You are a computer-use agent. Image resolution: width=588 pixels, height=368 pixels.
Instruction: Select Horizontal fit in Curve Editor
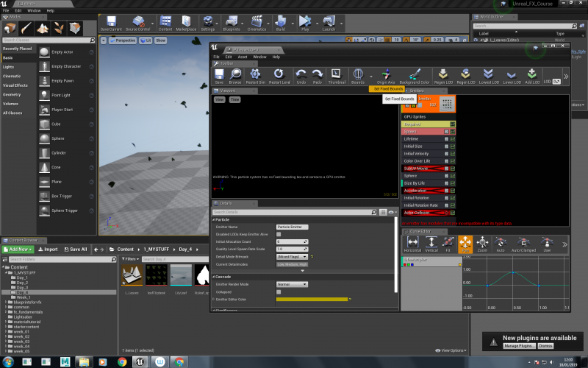pos(412,244)
